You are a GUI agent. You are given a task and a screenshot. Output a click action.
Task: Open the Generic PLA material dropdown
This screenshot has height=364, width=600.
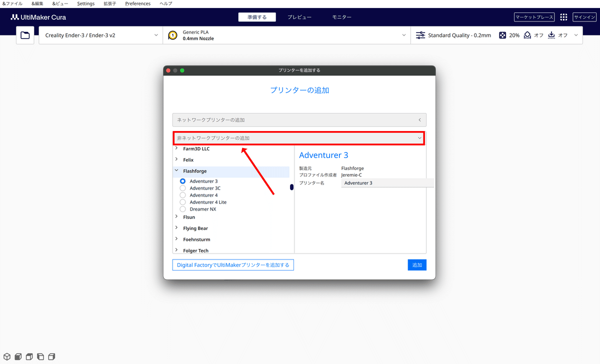click(x=287, y=35)
